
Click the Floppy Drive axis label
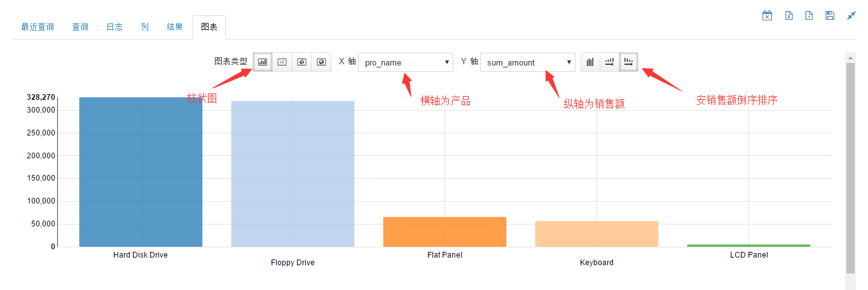(293, 263)
